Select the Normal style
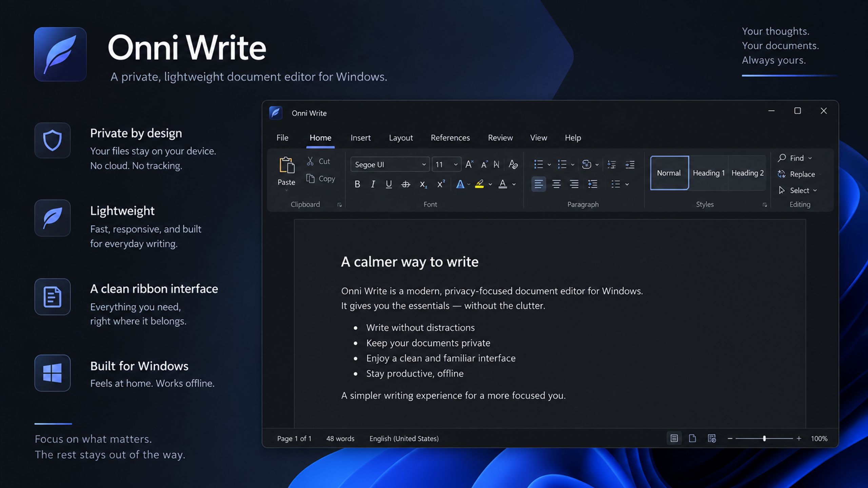This screenshot has width=868, height=488. pyautogui.click(x=669, y=173)
